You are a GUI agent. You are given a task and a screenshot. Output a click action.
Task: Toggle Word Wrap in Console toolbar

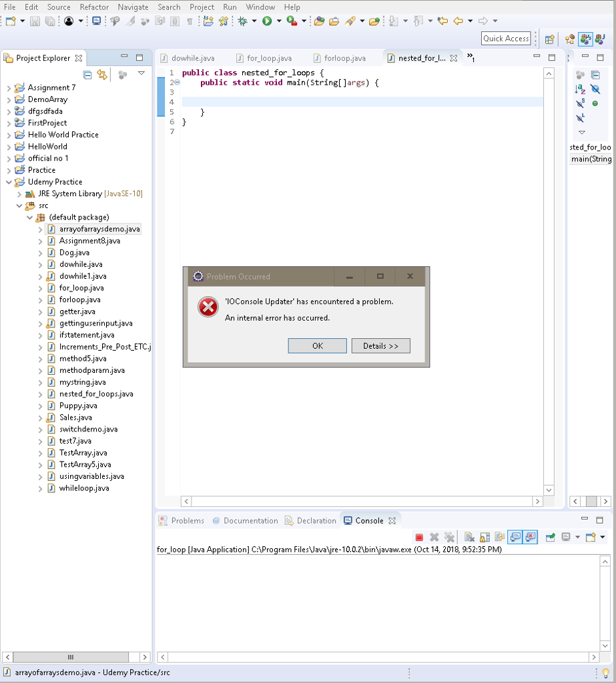pyautogui.click(x=500, y=537)
